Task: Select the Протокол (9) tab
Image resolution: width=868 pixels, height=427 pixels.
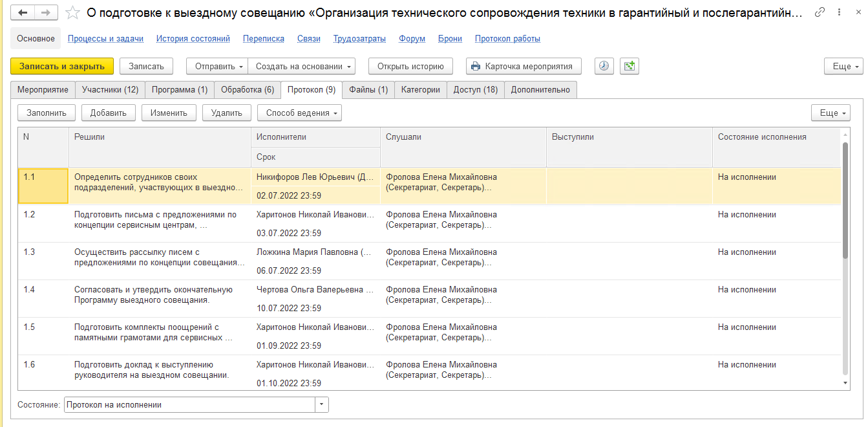Action: click(312, 90)
